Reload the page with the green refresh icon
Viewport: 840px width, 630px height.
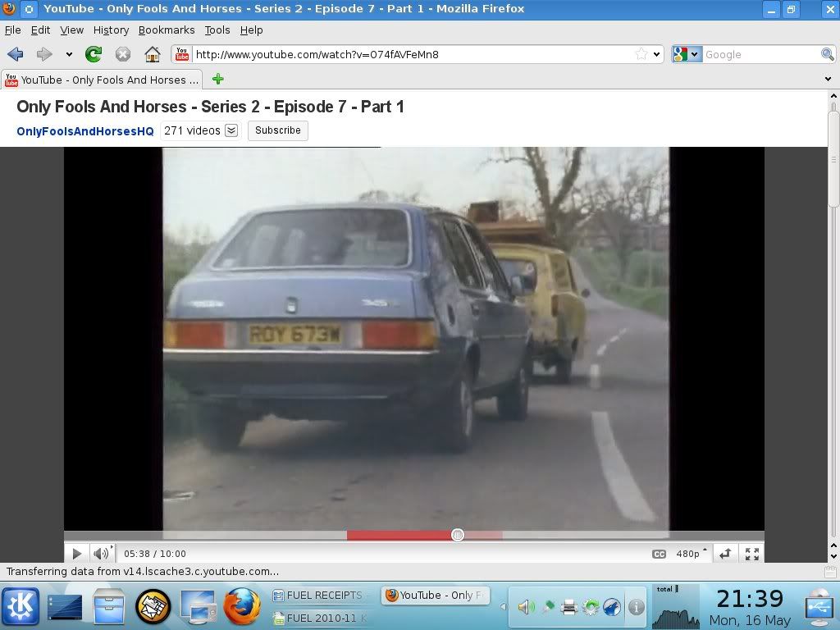click(x=94, y=54)
